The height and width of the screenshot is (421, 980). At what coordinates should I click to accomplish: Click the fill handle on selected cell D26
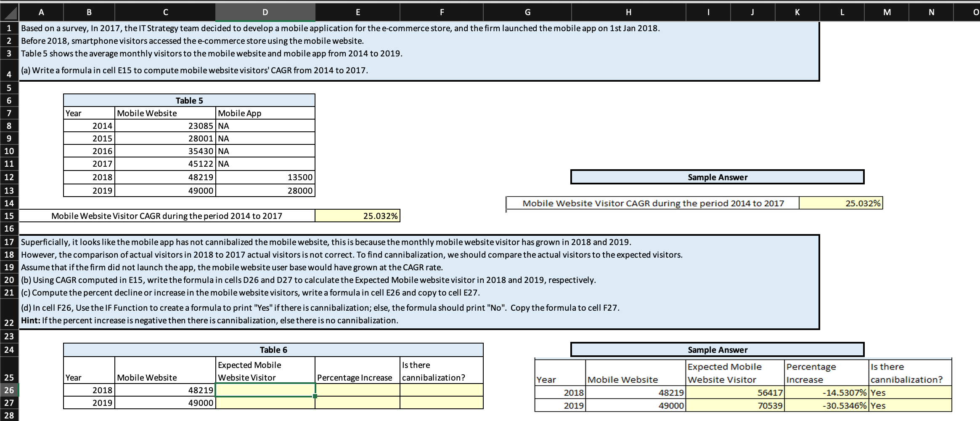(314, 397)
